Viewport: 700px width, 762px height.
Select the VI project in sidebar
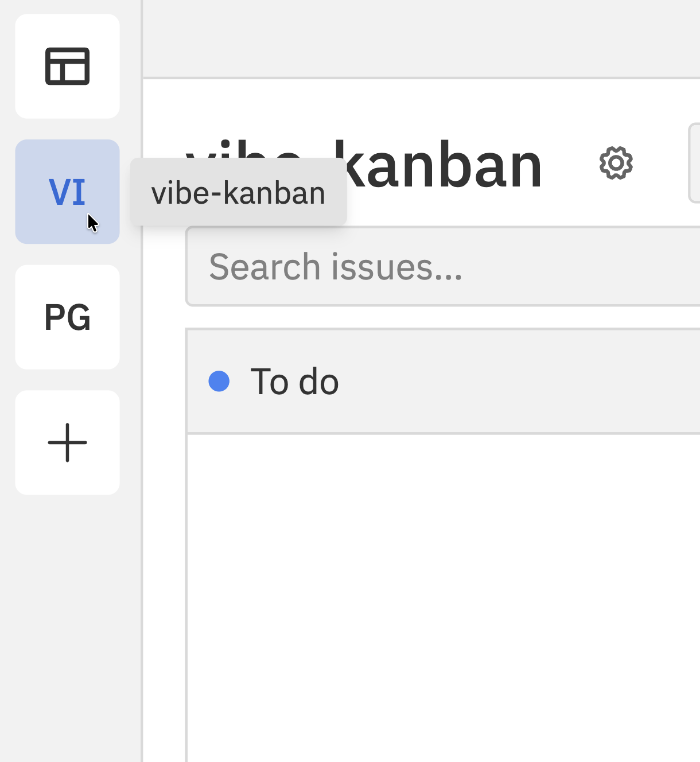[67, 192]
